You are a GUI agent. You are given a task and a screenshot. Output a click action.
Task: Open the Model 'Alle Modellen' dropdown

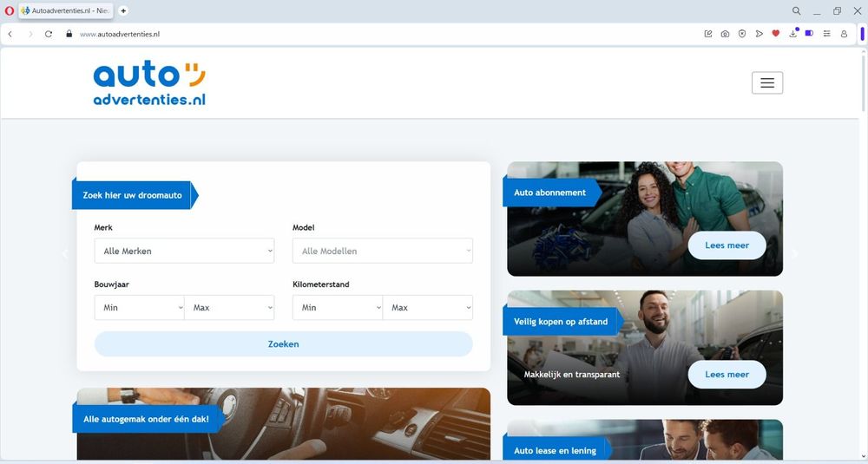pos(383,251)
